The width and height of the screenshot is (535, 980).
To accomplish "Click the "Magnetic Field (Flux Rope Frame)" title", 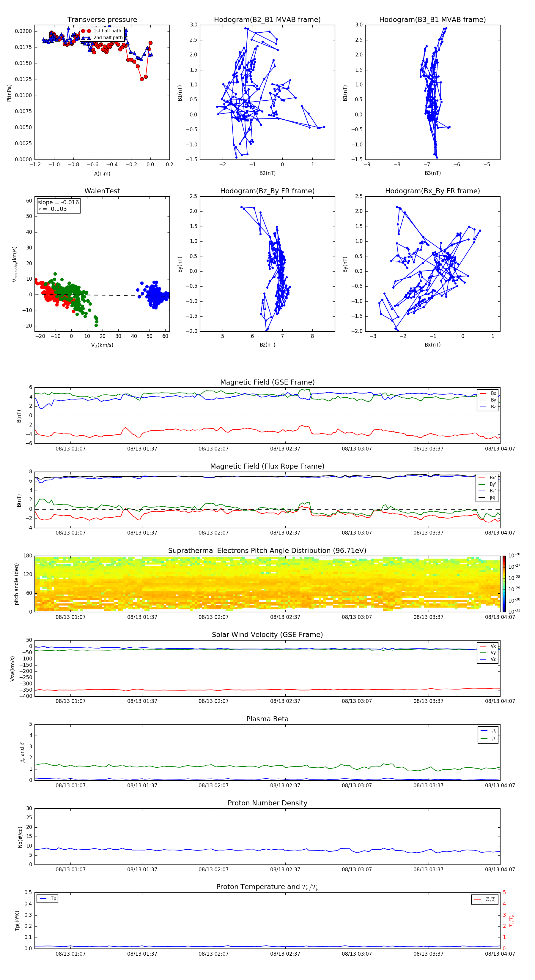I will (267, 467).
